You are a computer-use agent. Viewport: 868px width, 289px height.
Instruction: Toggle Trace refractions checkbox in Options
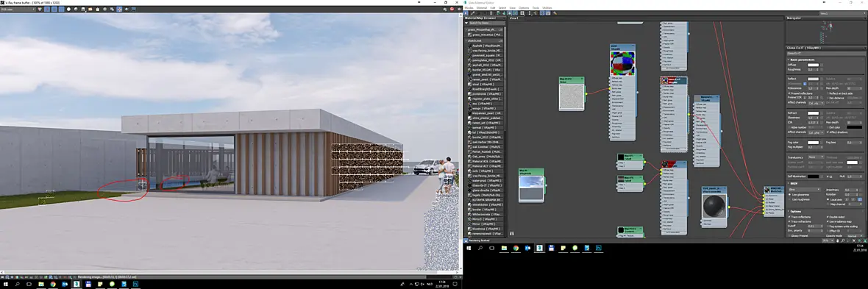[x=789, y=221]
